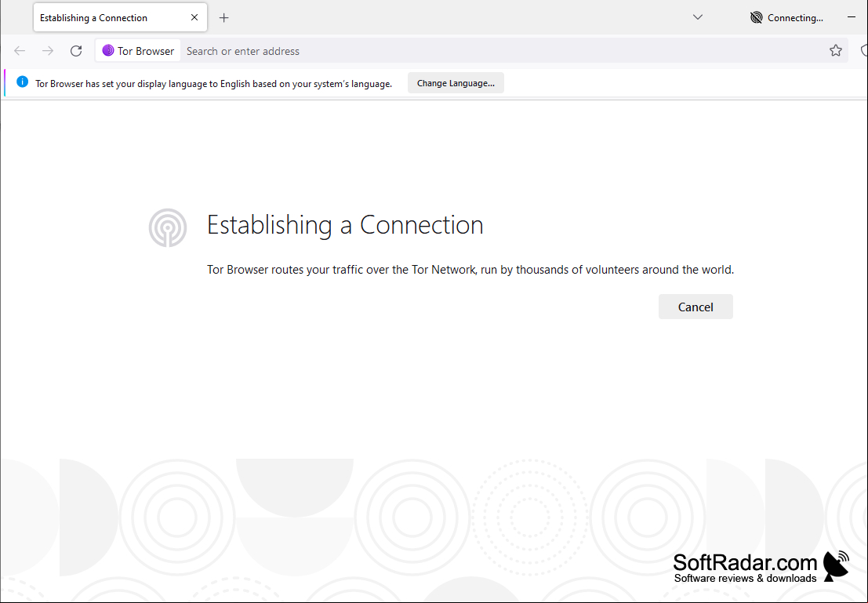Screen dimensions: 868x603
Task: Click the shield icon at toolbar edge
Action: (x=864, y=51)
